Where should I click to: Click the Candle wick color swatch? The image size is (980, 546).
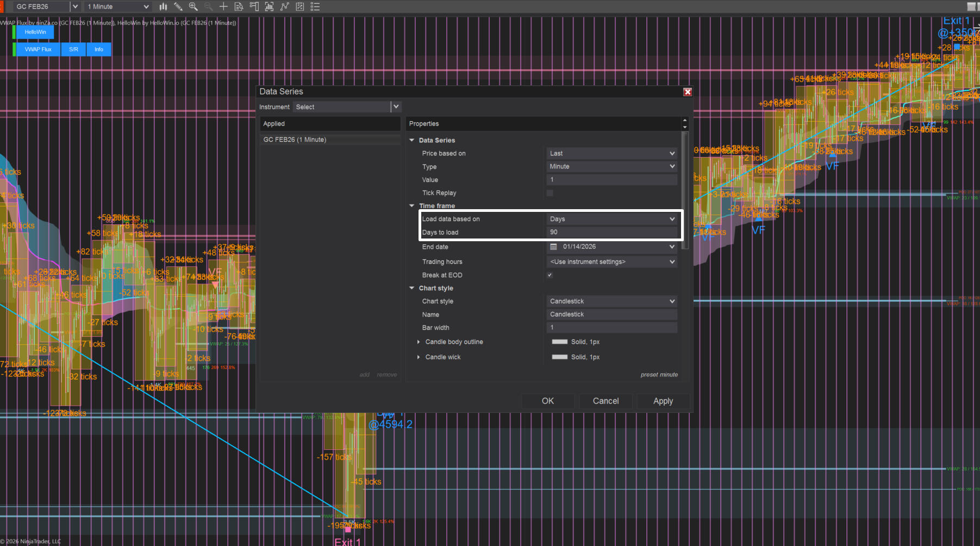(559, 357)
